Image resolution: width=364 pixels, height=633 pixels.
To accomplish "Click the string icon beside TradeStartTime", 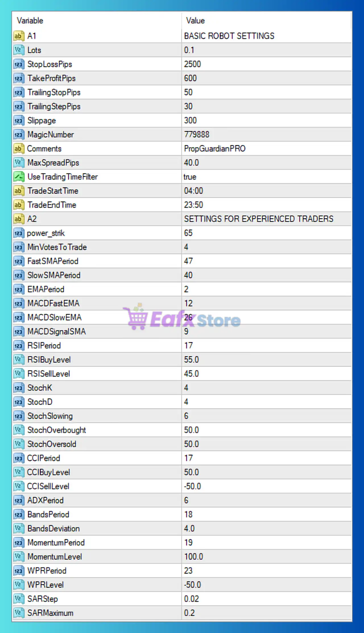I will 18,191.
